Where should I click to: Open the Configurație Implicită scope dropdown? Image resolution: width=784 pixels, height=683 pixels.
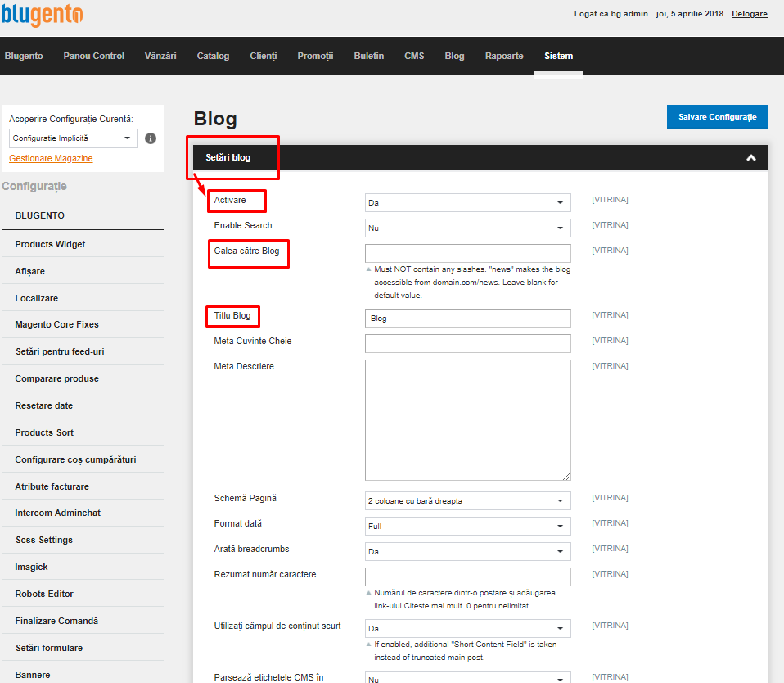[73, 138]
